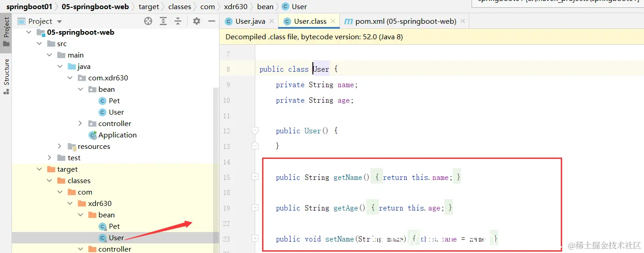Click target in the breadcrumb bar
This screenshot has height=253, width=644.
coord(149,6)
